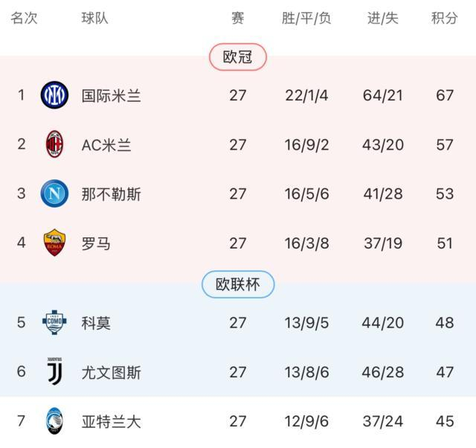Viewport: 476px width, 448px height.
Task: Click the Napoli club crest
Action: (55, 193)
